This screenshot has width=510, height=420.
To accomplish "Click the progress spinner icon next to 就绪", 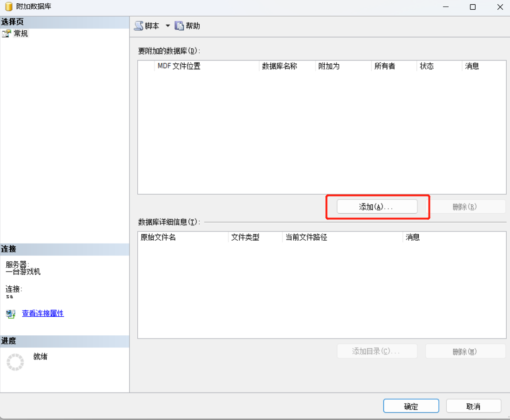I will [x=15, y=362].
